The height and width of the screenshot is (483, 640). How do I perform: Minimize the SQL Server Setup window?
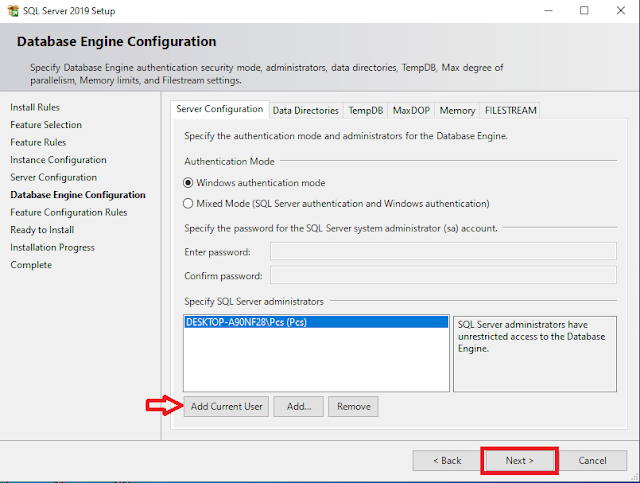coord(549,11)
